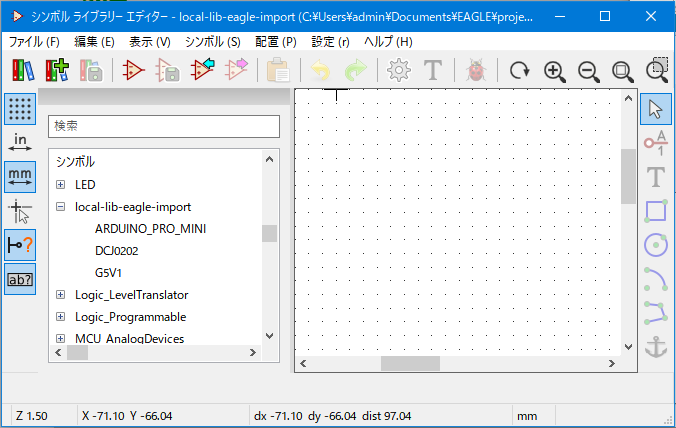Viewport: 676px width, 428px height.
Task: Click Z 1.50 zoom status text
Action: pyautogui.click(x=31, y=416)
